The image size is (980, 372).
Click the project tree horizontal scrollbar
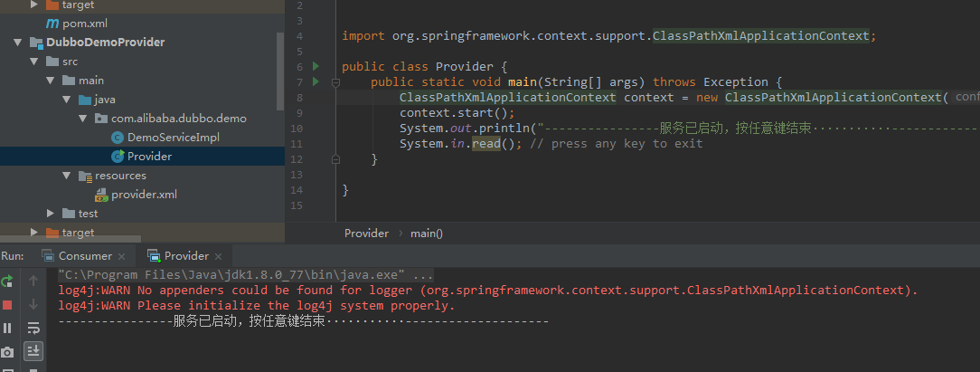[x=70, y=239]
